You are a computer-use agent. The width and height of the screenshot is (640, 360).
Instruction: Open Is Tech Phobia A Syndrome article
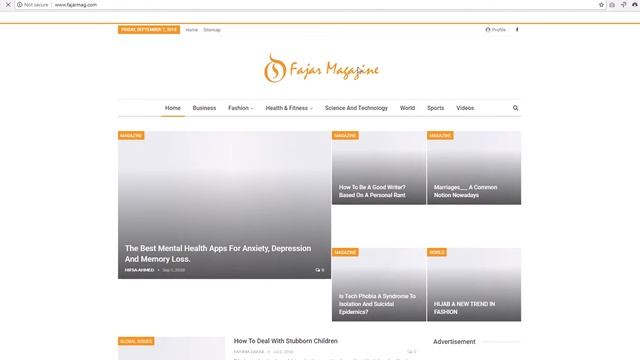377,304
